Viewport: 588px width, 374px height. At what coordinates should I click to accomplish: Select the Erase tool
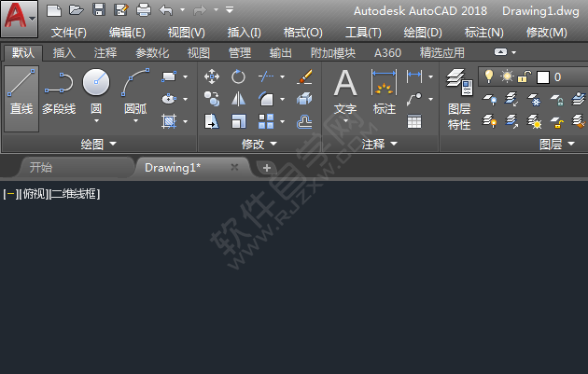[x=304, y=76]
